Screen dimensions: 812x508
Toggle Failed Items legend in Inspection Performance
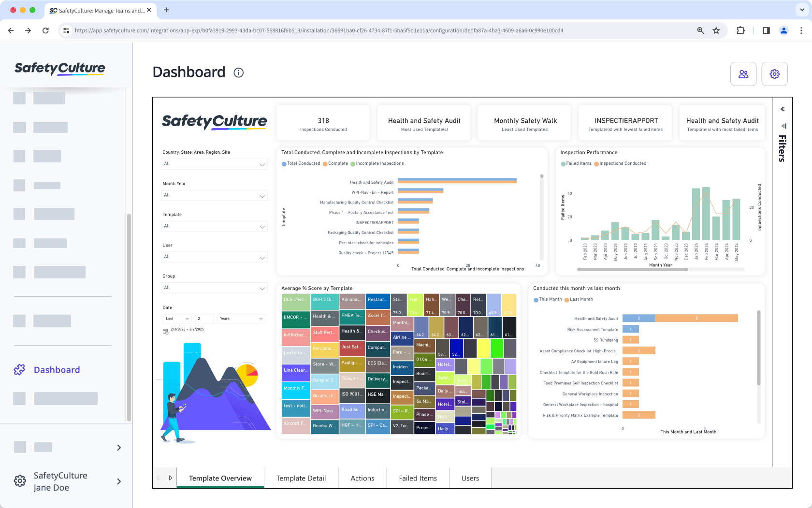tap(576, 163)
